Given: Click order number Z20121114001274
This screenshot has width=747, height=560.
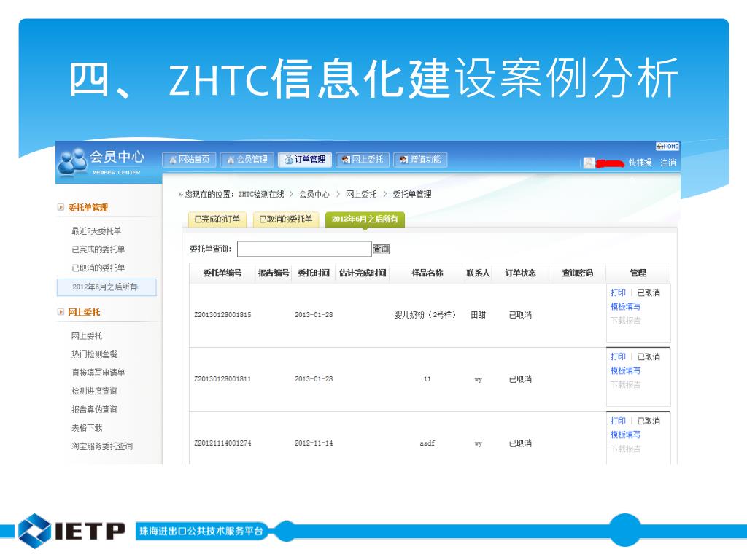Looking at the screenshot, I should click(222, 443).
